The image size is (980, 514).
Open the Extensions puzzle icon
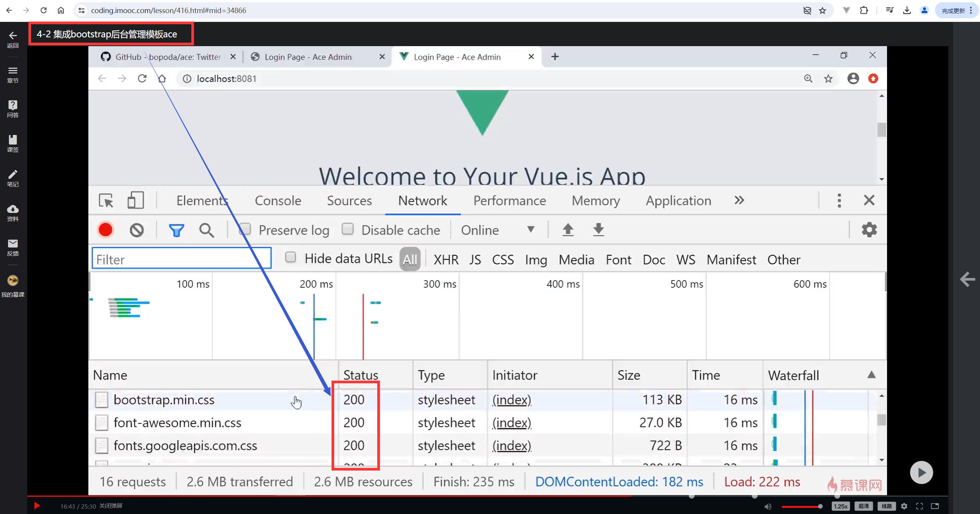point(864,10)
